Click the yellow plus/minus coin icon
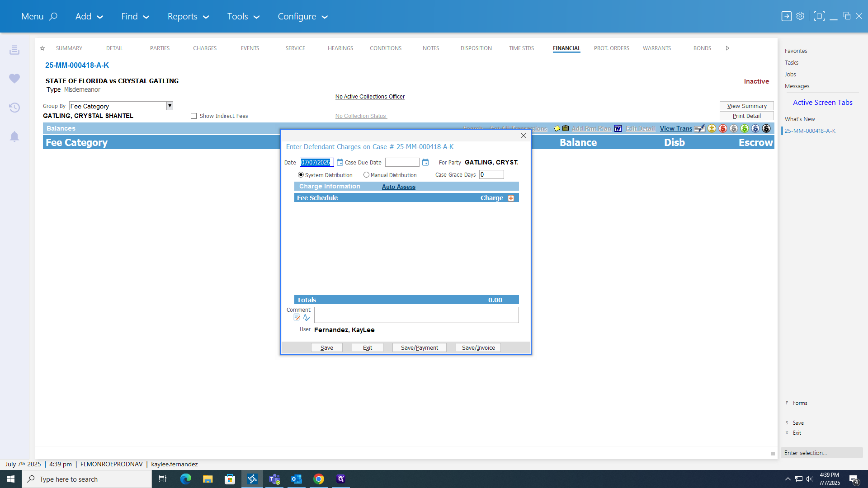This screenshot has width=868, height=488. pos(712,128)
